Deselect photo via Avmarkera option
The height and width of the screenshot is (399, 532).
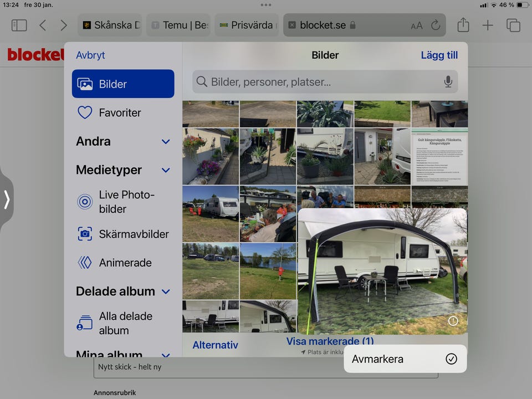tap(405, 359)
